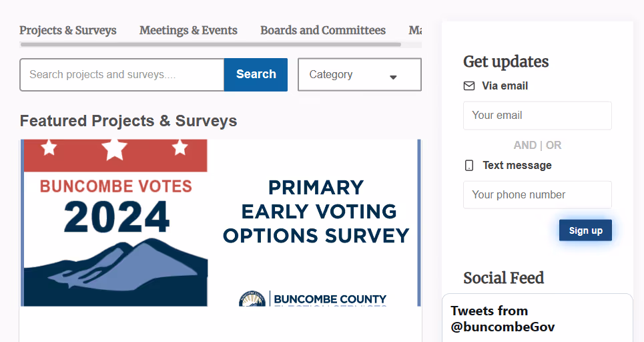Click the Your email input field

tap(537, 116)
